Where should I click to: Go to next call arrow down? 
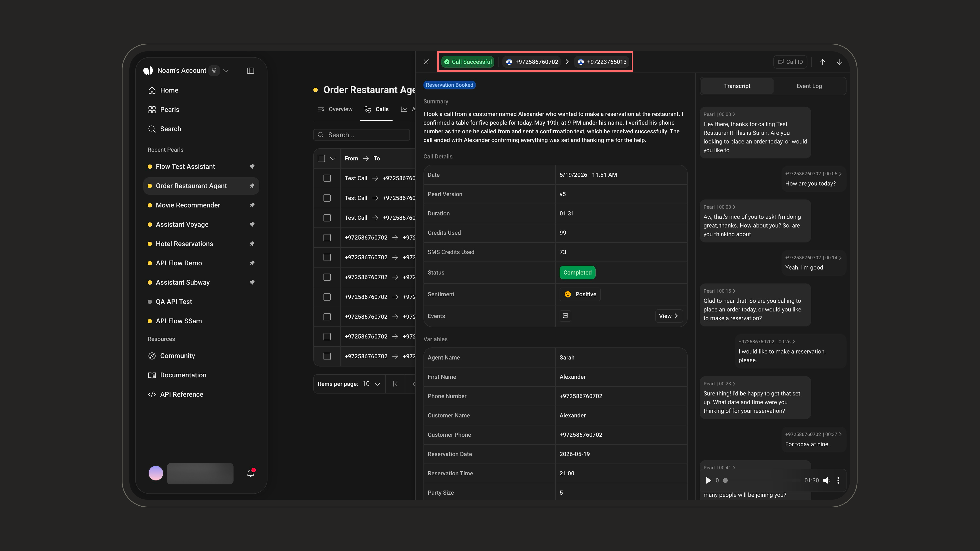pyautogui.click(x=840, y=62)
